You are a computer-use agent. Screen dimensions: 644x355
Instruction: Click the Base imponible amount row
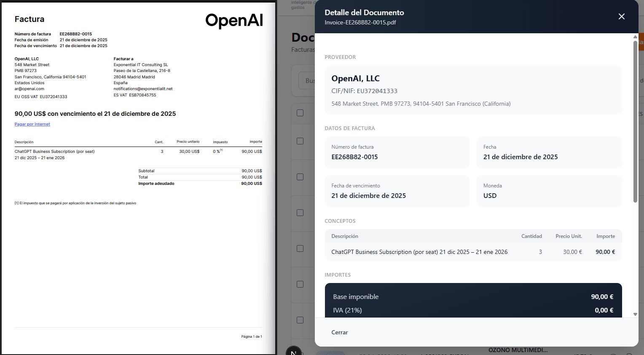[x=473, y=297]
